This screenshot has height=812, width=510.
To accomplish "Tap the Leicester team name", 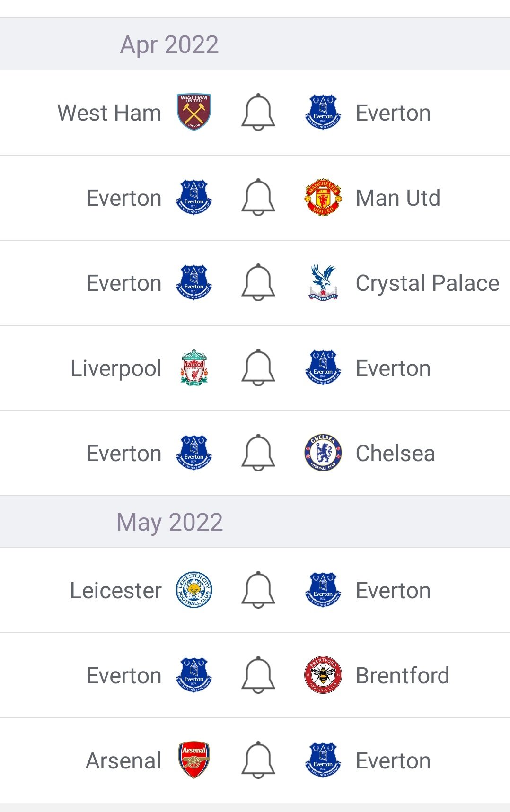I will coord(116,591).
